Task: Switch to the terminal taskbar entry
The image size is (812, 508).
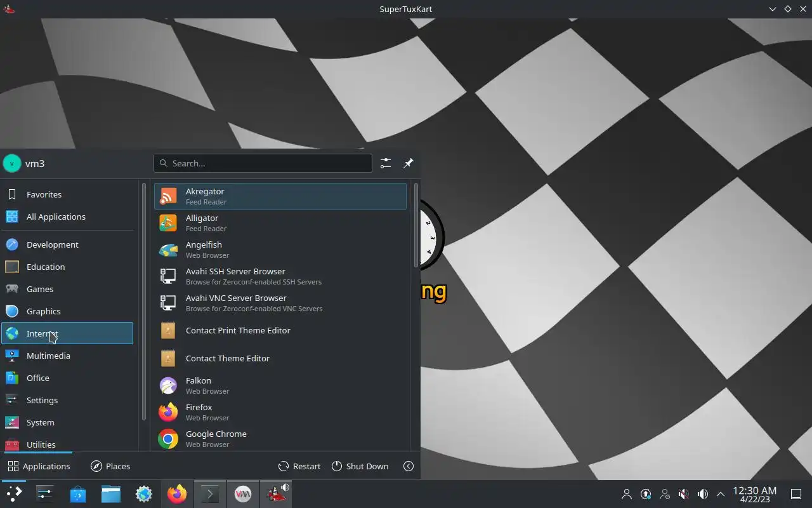Action: (x=210, y=494)
